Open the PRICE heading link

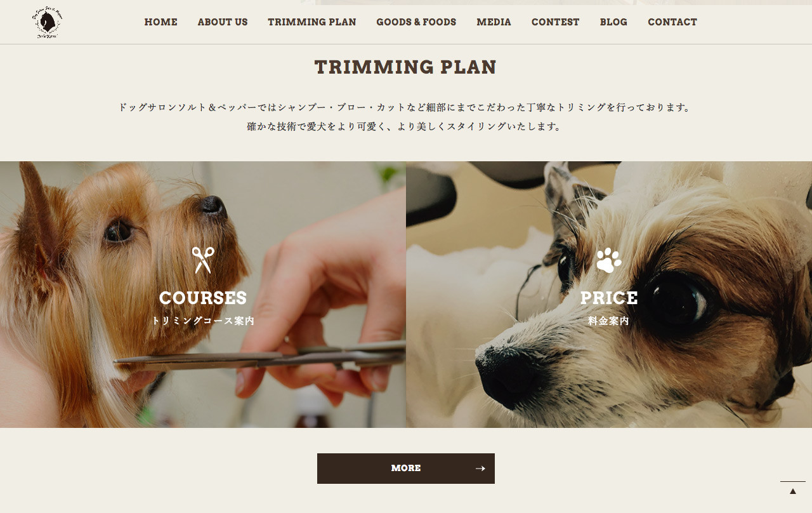click(x=609, y=298)
